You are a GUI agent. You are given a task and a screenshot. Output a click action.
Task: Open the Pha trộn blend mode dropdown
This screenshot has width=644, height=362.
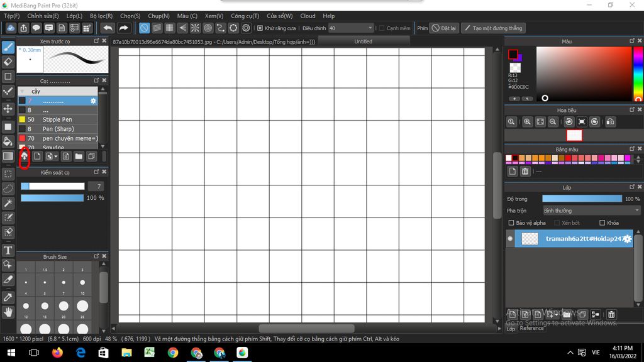coord(591,211)
